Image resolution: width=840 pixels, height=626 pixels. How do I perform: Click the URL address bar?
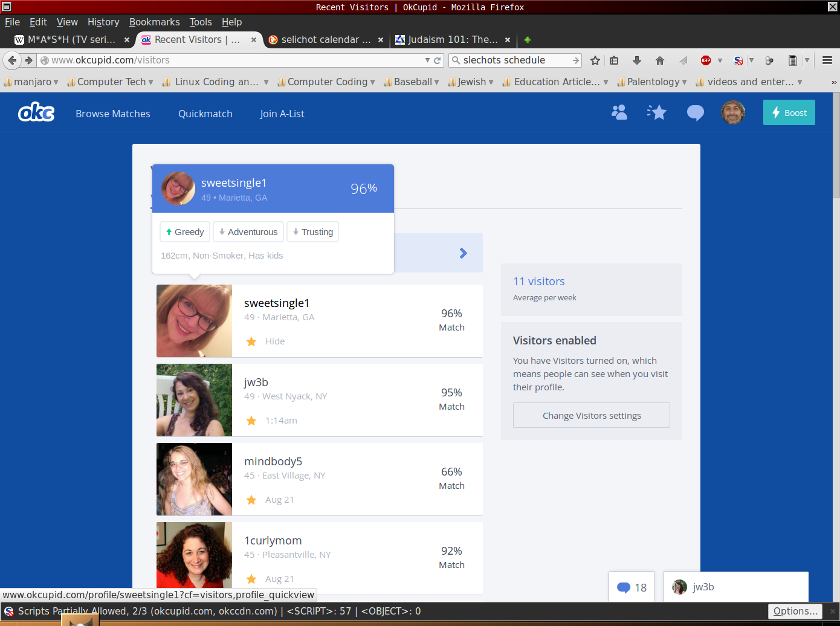click(x=236, y=60)
